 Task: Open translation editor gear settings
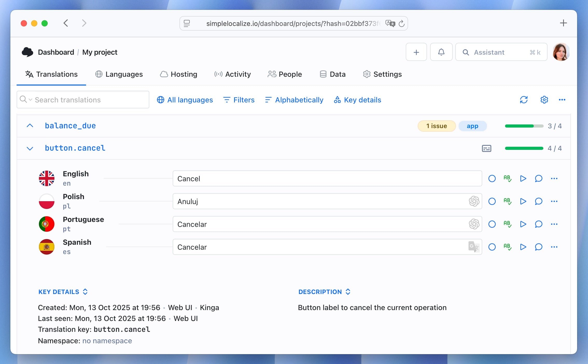(544, 100)
